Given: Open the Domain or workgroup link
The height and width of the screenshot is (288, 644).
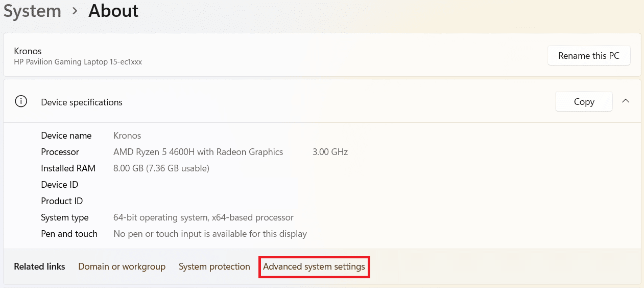Looking at the screenshot, I should [x=122, y=267].
